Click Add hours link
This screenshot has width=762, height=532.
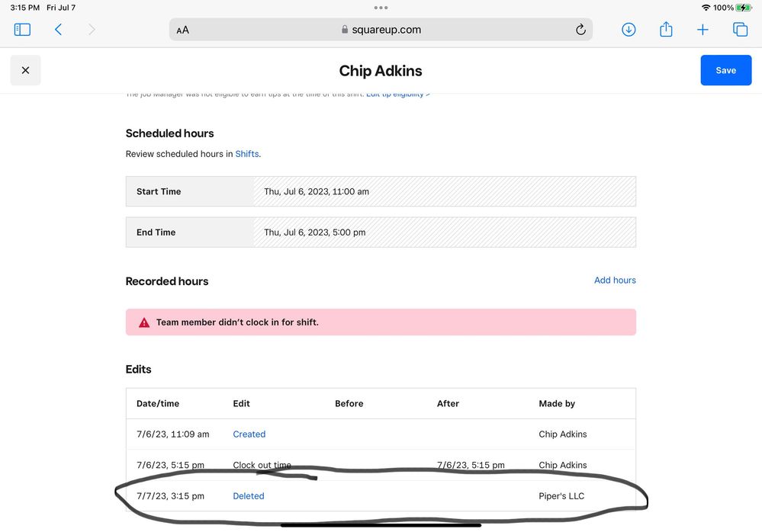[x=615, y=280]
